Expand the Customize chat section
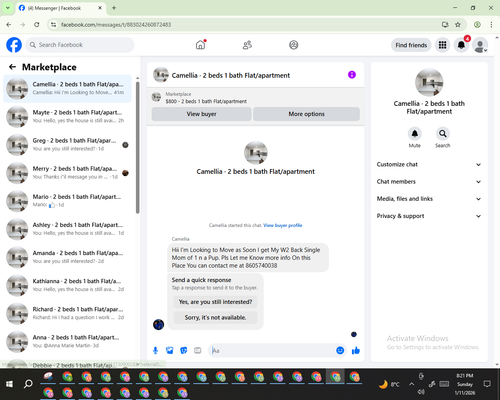Image resolution: width=500 pixels, height=400 pixels. 429,164
